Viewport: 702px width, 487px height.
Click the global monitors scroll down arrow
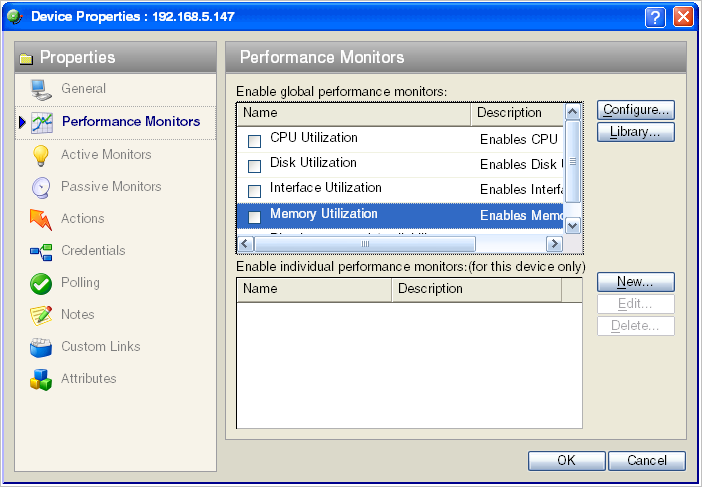[x=573, y=226]
